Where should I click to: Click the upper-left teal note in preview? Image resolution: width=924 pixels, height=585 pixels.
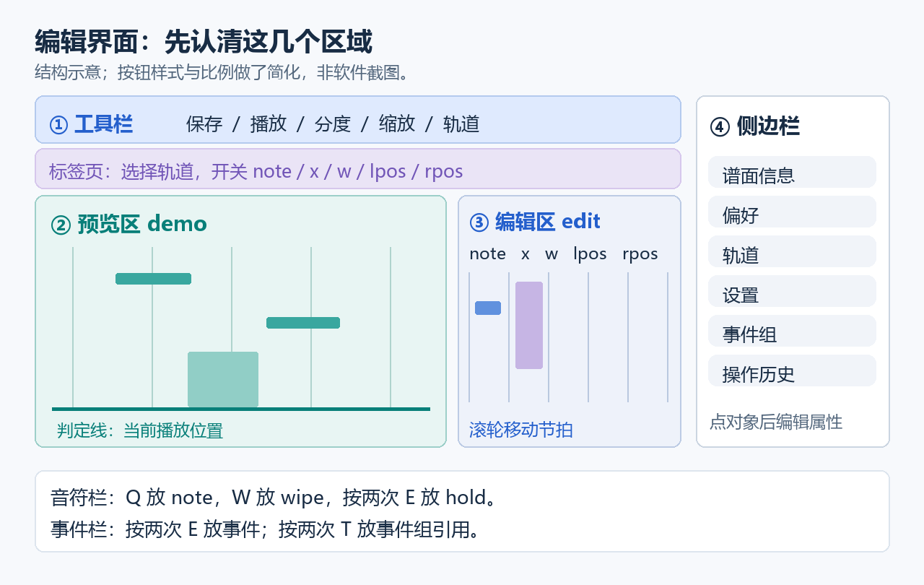click(153, 279)
